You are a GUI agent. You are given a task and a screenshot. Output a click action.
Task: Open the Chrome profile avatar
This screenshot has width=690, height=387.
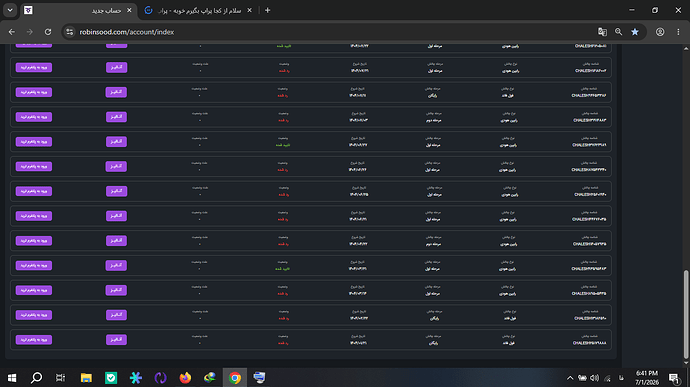pos(660,32)
